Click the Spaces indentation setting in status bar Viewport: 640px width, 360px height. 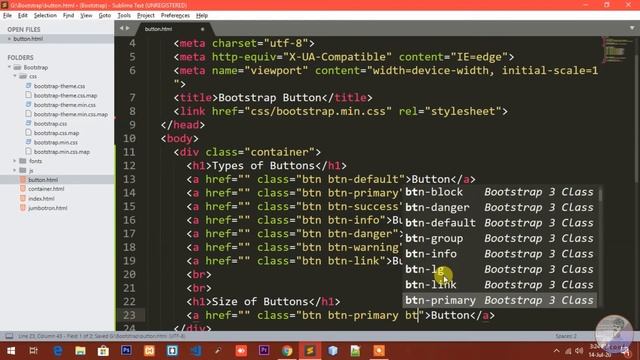(566, 336)
